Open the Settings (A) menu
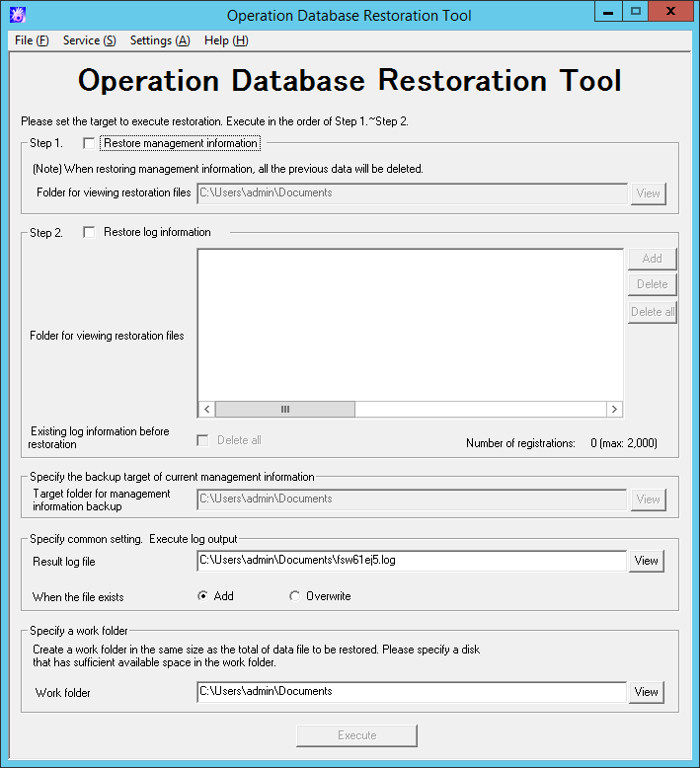This screenshot has height=768, width=700. 160,40
